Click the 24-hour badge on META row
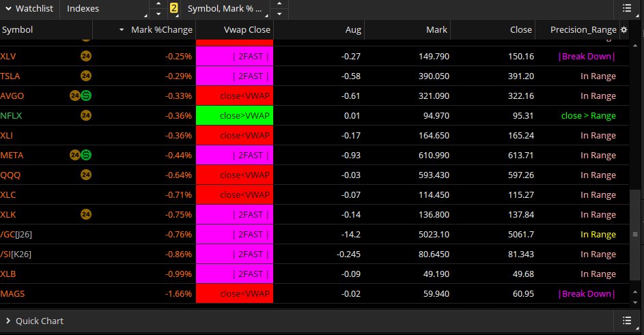 point(74,155)
